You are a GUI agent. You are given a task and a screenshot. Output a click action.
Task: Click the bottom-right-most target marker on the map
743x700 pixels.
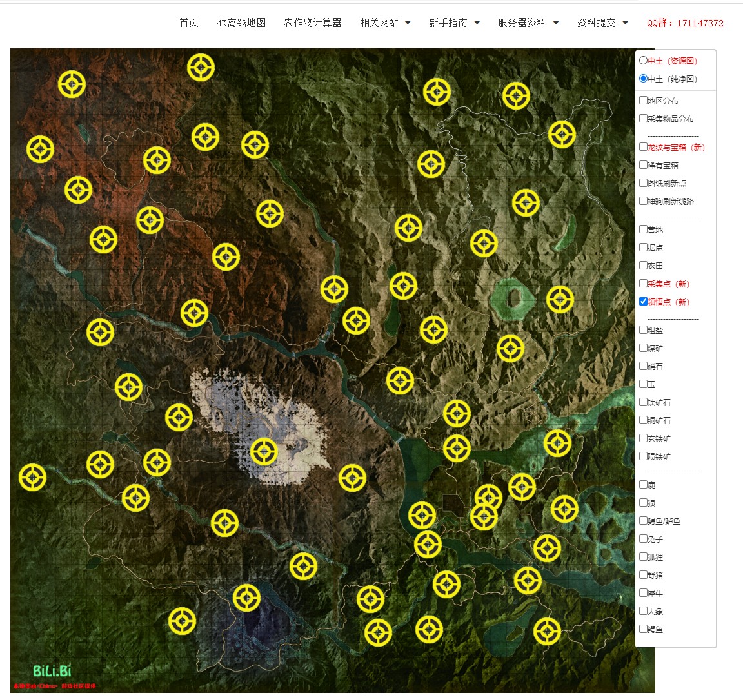click(x=547, y=631)
